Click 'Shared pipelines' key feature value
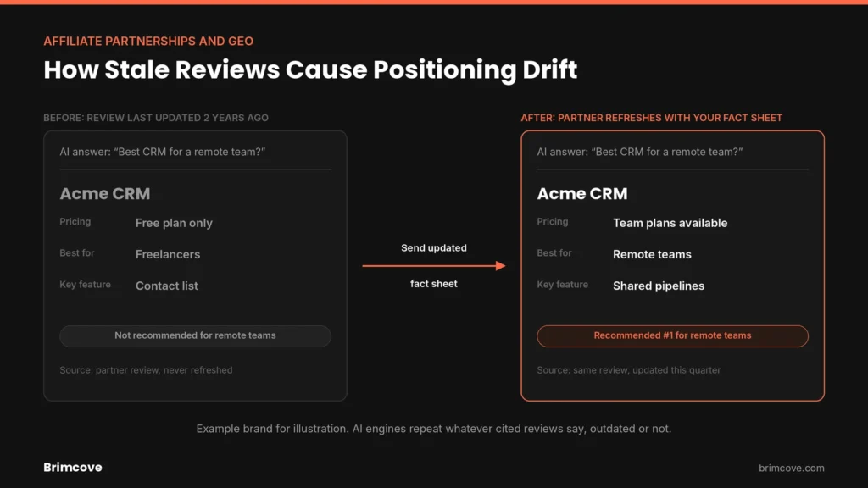 (659, 286)
